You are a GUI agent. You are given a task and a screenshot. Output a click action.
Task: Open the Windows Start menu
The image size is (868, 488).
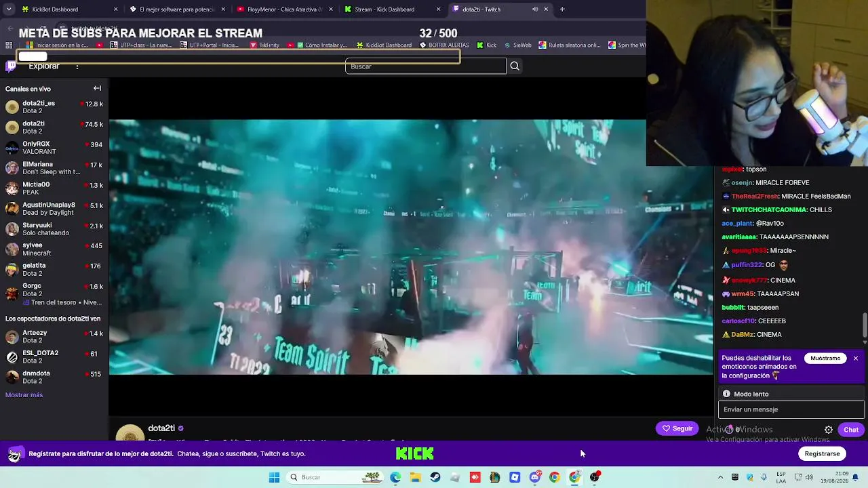click(x=274, y=477)
